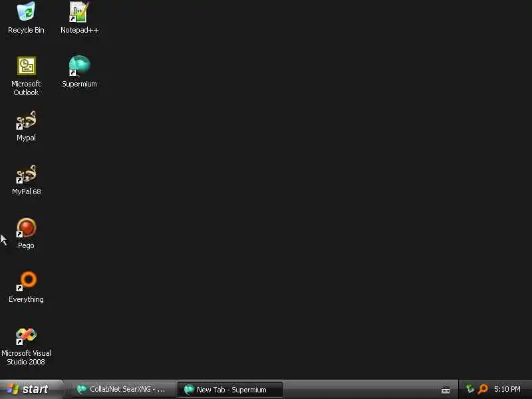Image resolution: width=532 pixels, height=399 pixels.
Task: Click the orange magnifier tray icon
Action: point(483,389)
